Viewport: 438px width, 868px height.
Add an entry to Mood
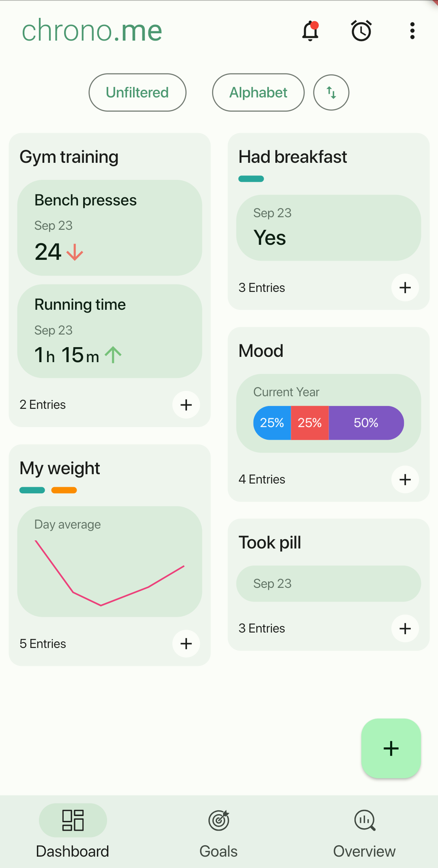(x=405, y=479)
